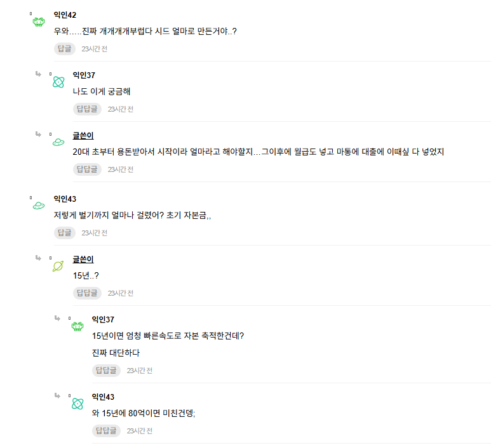Click 익인43's UFO avatar beside "저렇게 벌기까지"
This screenshot has width=491, height=448.
click(39, 206)
